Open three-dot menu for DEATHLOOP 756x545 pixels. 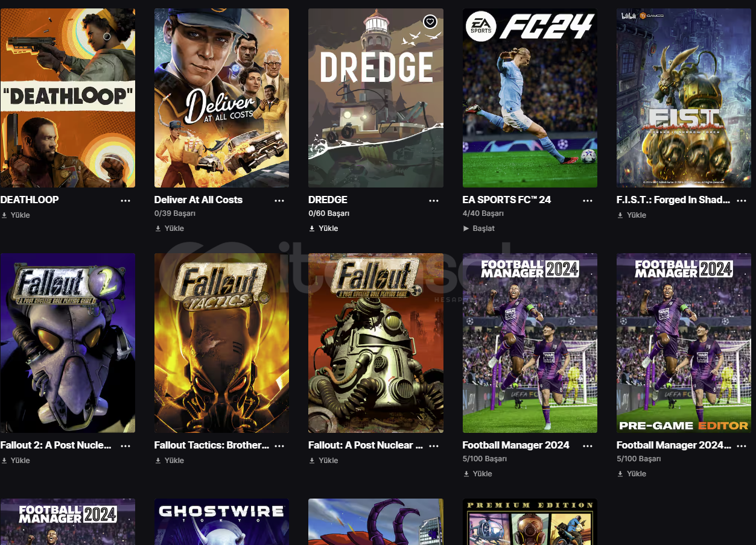pos(125,200)
